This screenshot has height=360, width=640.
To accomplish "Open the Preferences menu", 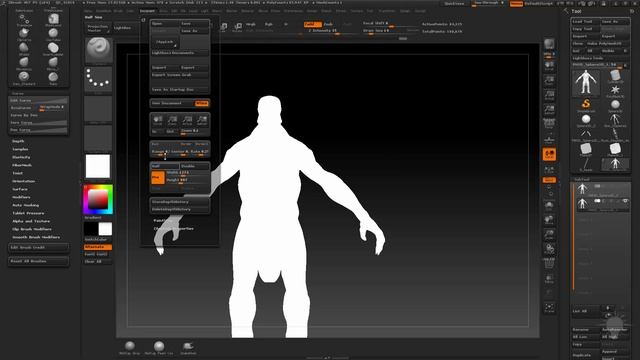I will [x=293, y=11].
